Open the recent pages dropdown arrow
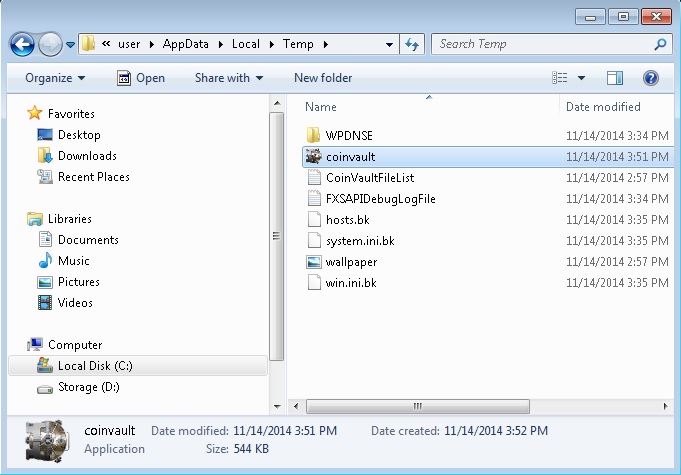 tap(70, 44)
